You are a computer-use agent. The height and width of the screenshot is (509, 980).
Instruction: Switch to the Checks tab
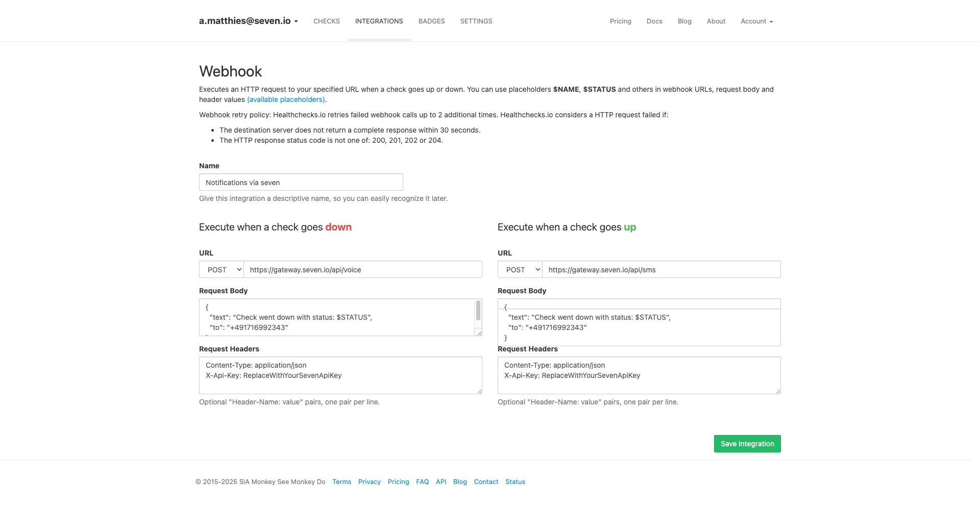coord(326,21)
